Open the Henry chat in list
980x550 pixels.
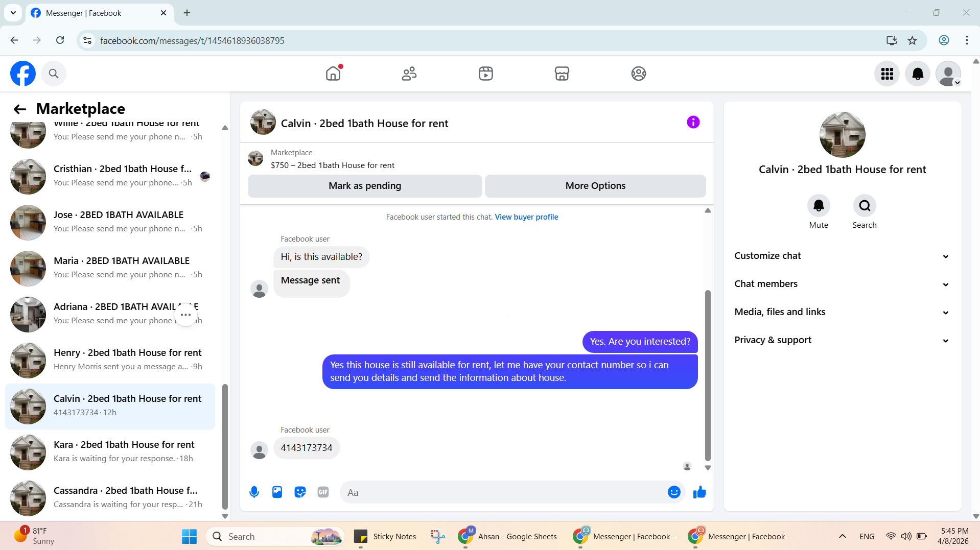[x=110, y=361]
